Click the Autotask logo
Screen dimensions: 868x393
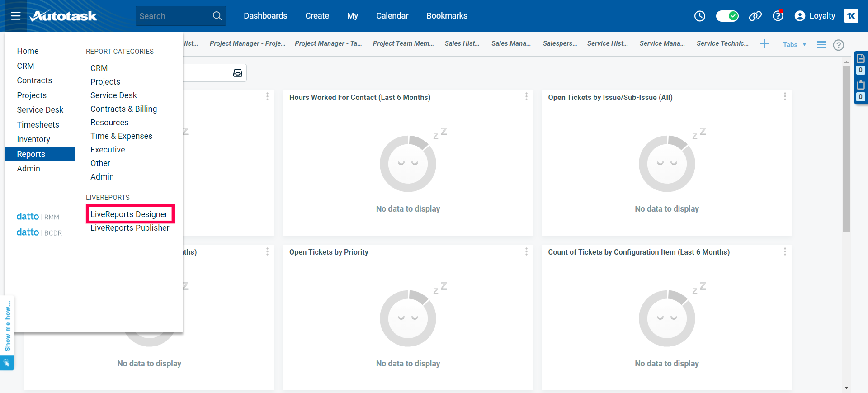tap(63, 16)
